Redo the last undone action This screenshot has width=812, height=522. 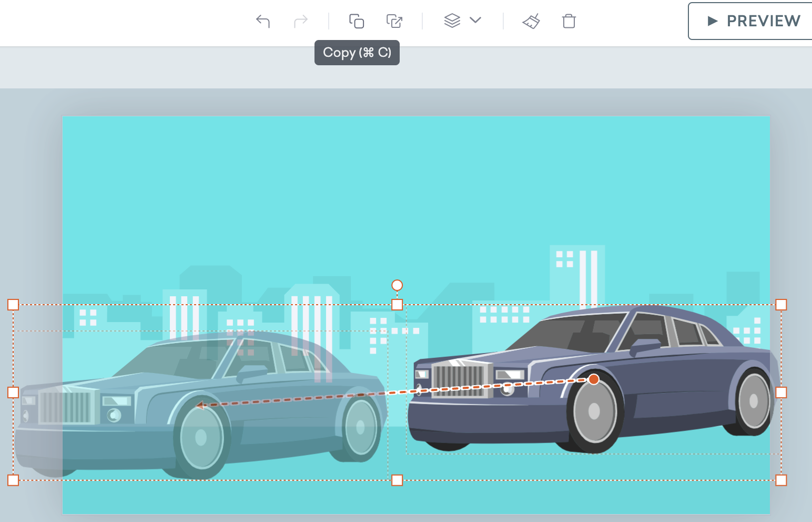[x=300, y=21]
